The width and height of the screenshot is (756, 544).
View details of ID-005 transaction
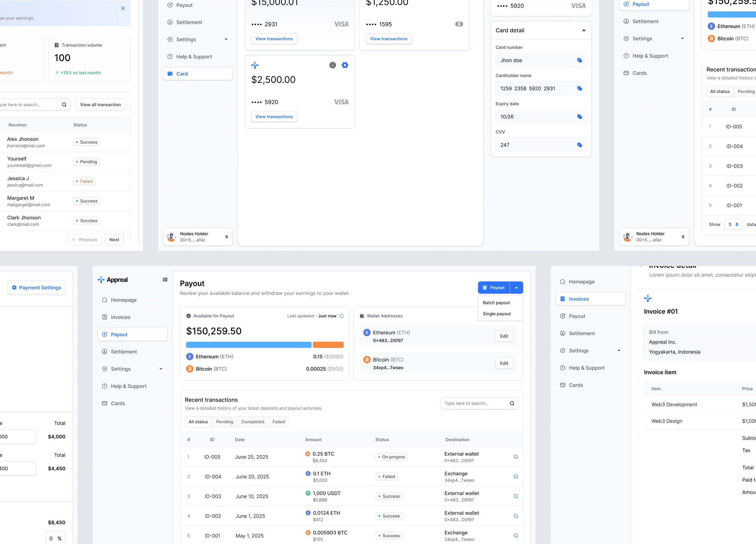coord(515,457)
